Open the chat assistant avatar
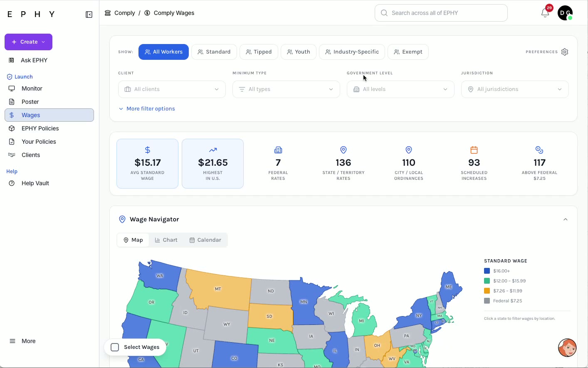The width and height of the screenshot is (588, 368). point(567,348)
